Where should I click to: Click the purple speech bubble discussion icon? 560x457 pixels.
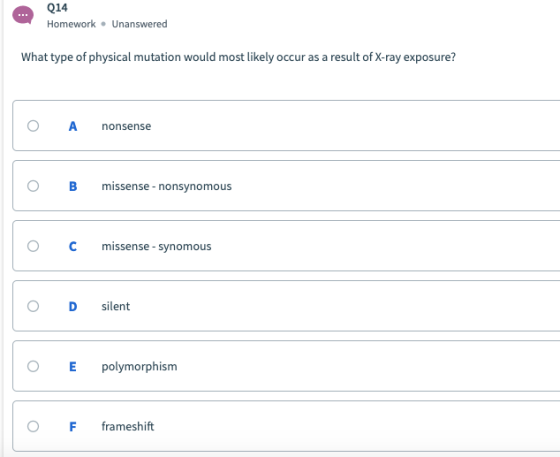pos(23,15)
